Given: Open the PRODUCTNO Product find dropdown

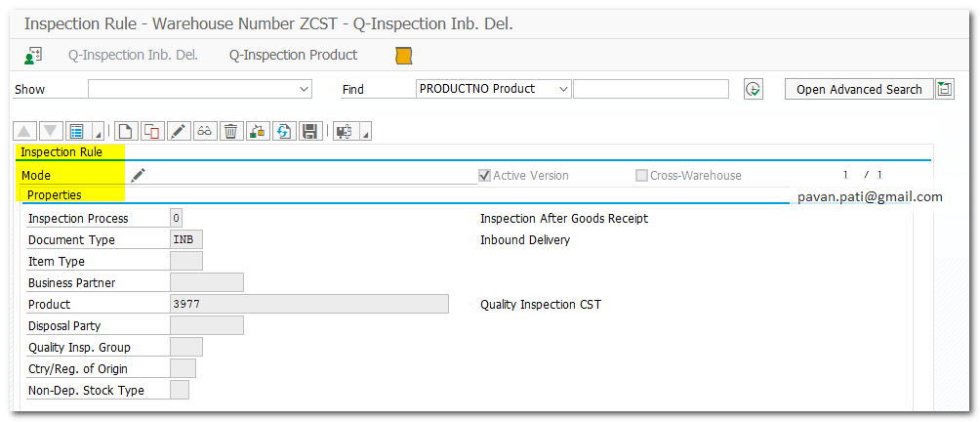Looking at the screenshot, I should pos(562,89).
